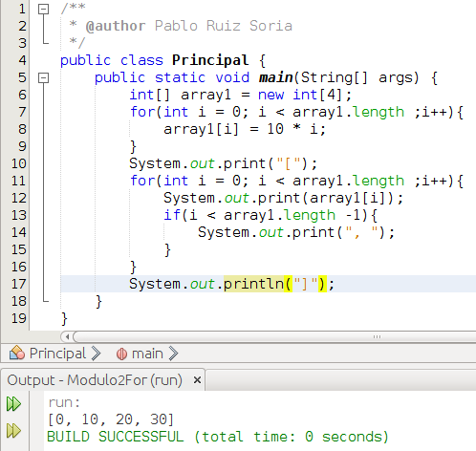Click the 'if(i < array1.length -1)' statement
476x451 pixels.
(270, 215)
